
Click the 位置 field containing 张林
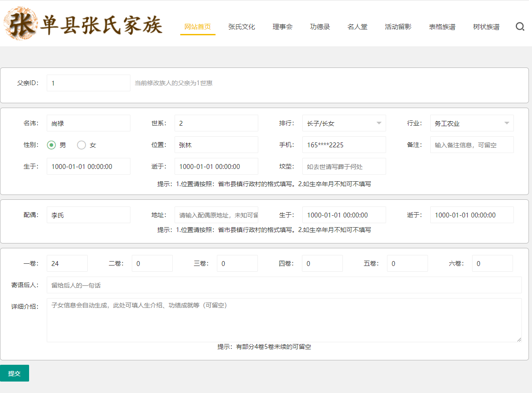click(x=216, y=145)
